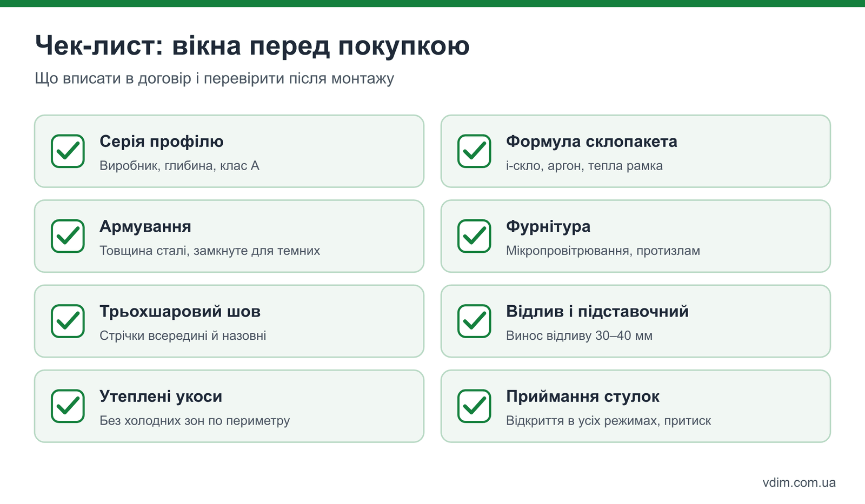Screen dimensions: 865x504
Task: Uncheck the Утеплені укоси checkbox
Action: pyautogui.click(x=68, y=406)
